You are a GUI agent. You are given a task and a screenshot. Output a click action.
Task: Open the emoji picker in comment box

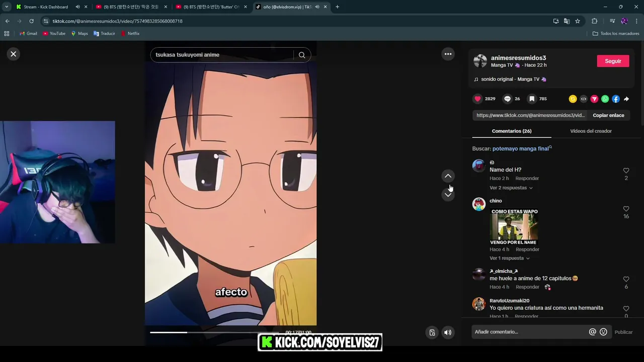[603, 332]
